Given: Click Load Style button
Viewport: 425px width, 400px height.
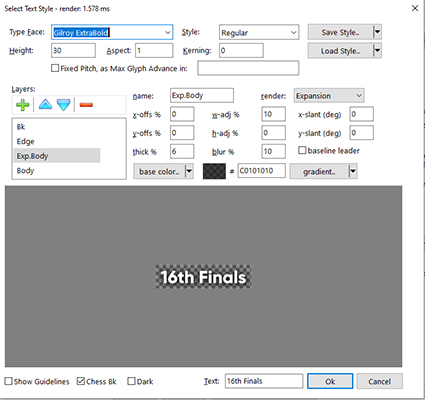Looking at the screenshot, I should click(x=340, y=51).
